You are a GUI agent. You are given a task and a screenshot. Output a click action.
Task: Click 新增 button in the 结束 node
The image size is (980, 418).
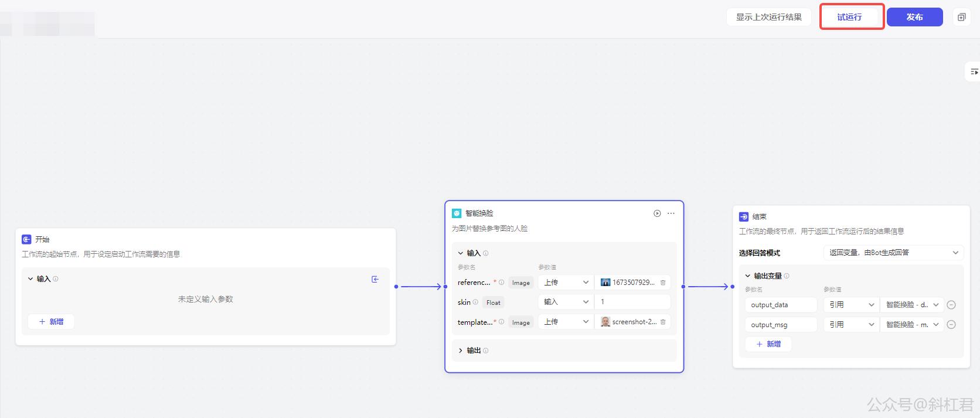click(768, 344)
